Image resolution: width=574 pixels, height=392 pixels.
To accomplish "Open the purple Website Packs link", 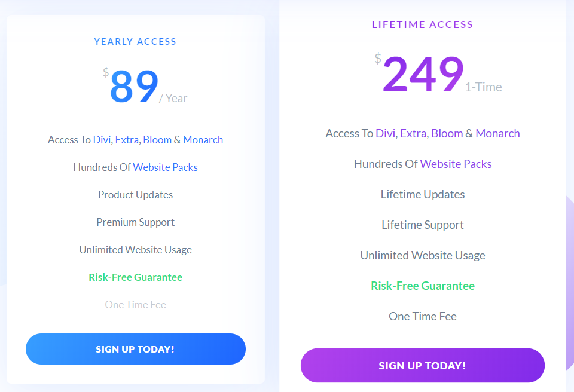I will click(456, 164).
